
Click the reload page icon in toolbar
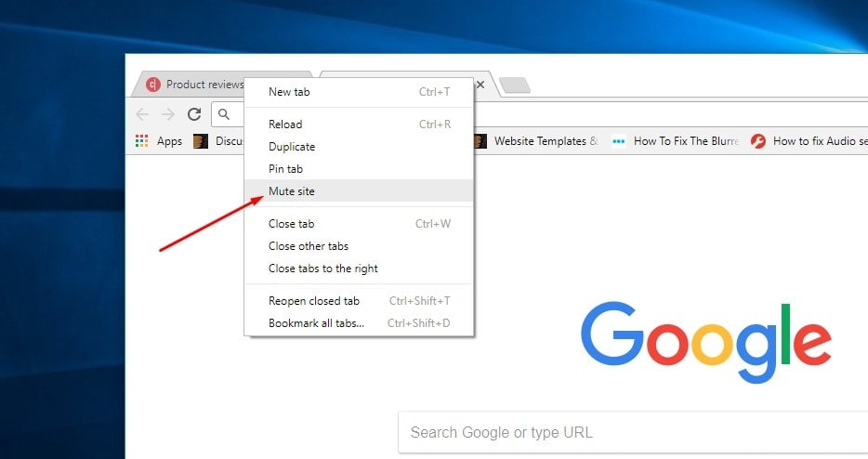point(193,114)
